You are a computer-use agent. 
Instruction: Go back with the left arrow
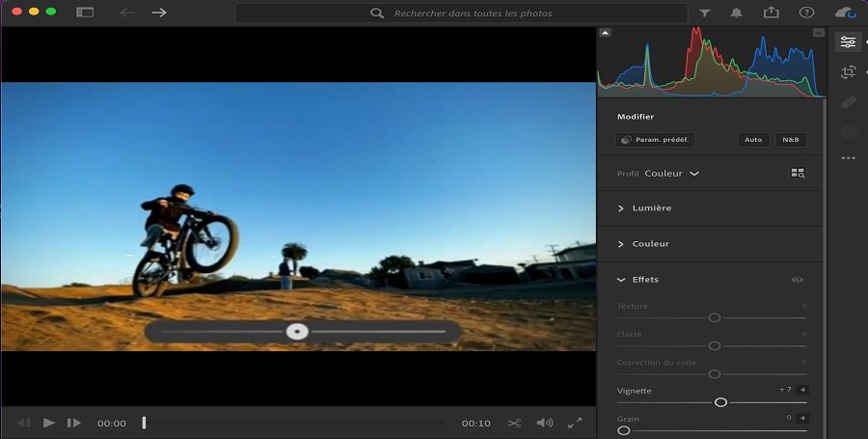[127, 13]
